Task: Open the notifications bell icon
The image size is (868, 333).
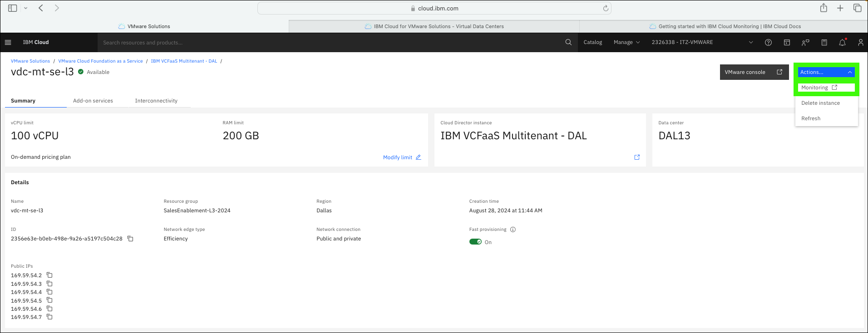Action: click(843, 42)
